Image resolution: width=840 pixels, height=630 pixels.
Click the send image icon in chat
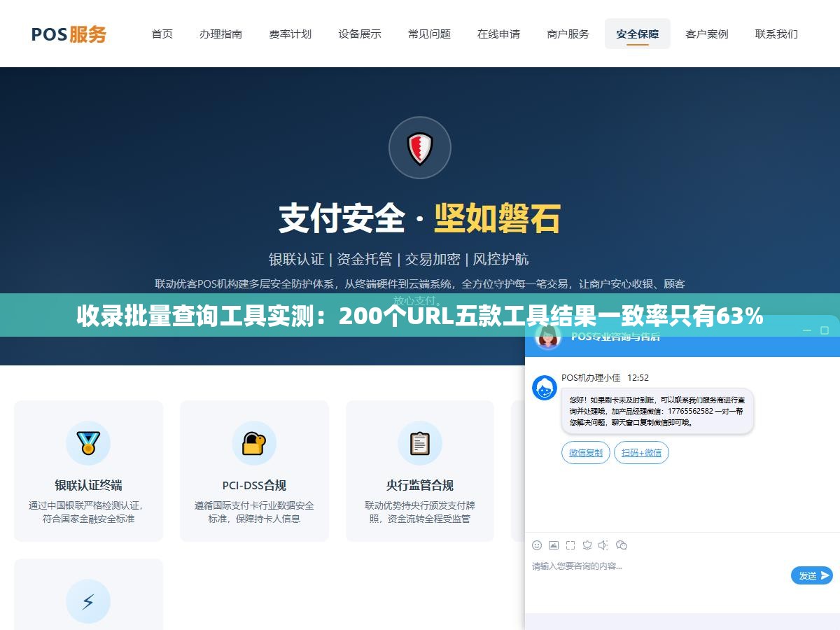pyautogui.click(x=554, y=545)
